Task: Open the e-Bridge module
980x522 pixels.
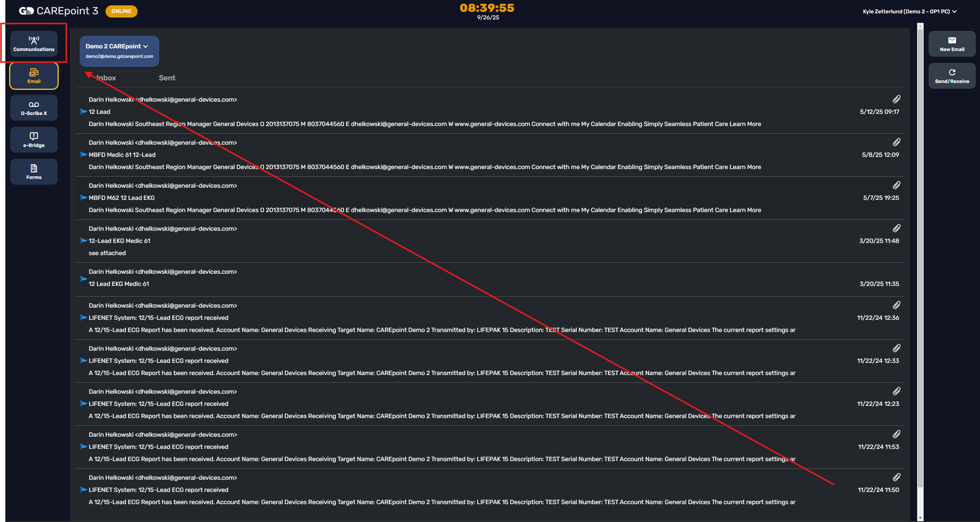Action: [34, 140]
